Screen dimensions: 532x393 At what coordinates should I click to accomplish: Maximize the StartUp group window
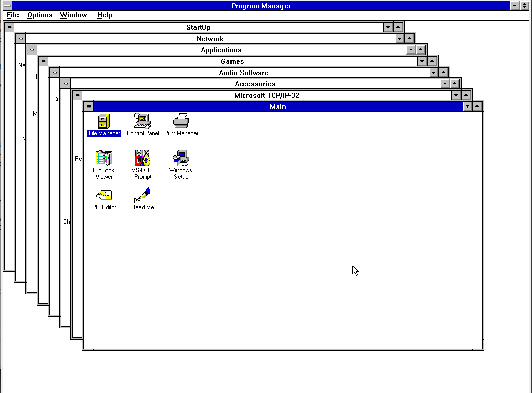coord(398,27)
